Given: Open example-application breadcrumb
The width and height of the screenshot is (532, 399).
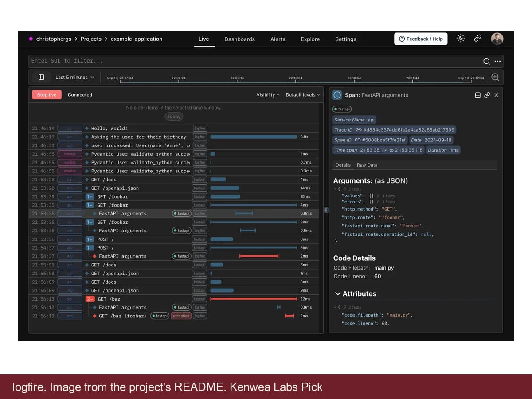Looking at the screenshot, I should tap(137, 39).
